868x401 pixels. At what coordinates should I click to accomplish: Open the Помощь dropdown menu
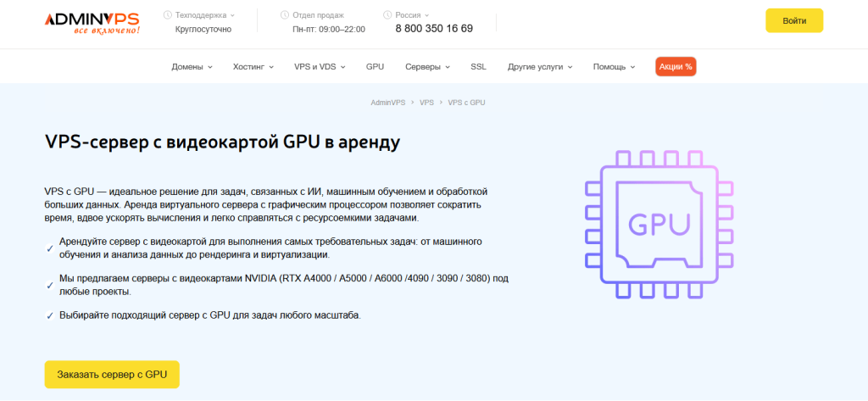[614, 66]
